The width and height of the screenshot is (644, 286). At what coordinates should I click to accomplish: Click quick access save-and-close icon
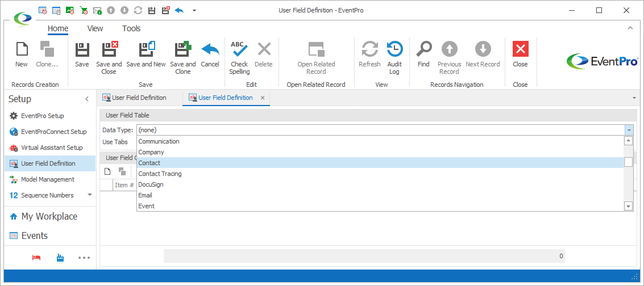(165, 10)
